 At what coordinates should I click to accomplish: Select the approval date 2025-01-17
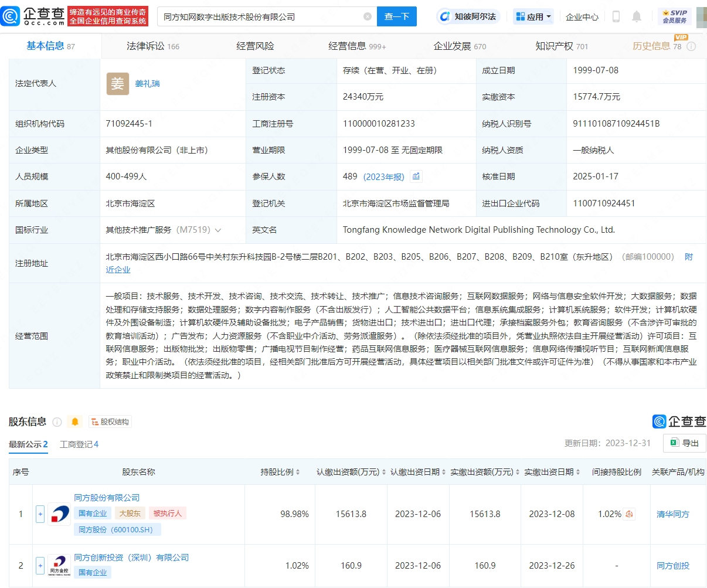[596, 176]
